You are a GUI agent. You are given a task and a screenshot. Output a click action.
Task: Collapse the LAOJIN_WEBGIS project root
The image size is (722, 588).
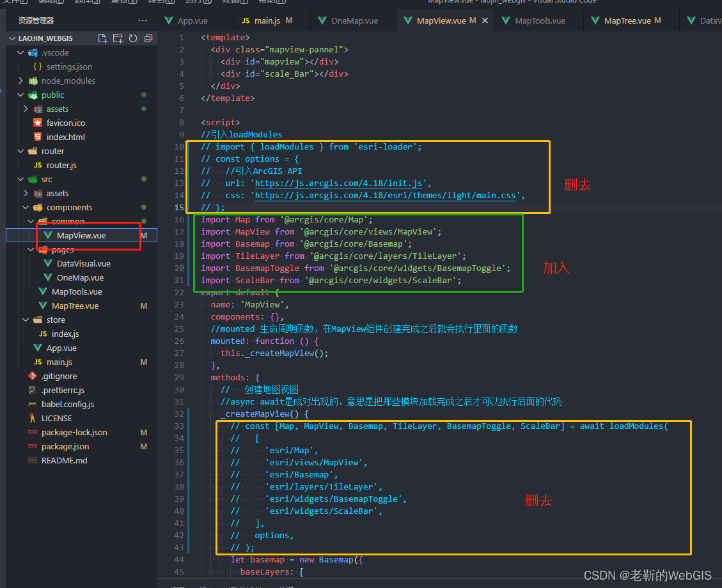(45, 38)
